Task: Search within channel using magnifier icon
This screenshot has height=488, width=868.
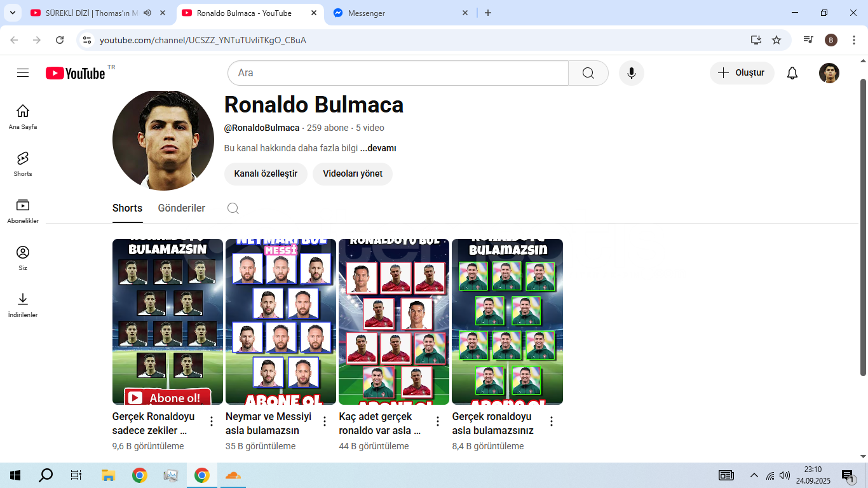Action: click(233, 208)
